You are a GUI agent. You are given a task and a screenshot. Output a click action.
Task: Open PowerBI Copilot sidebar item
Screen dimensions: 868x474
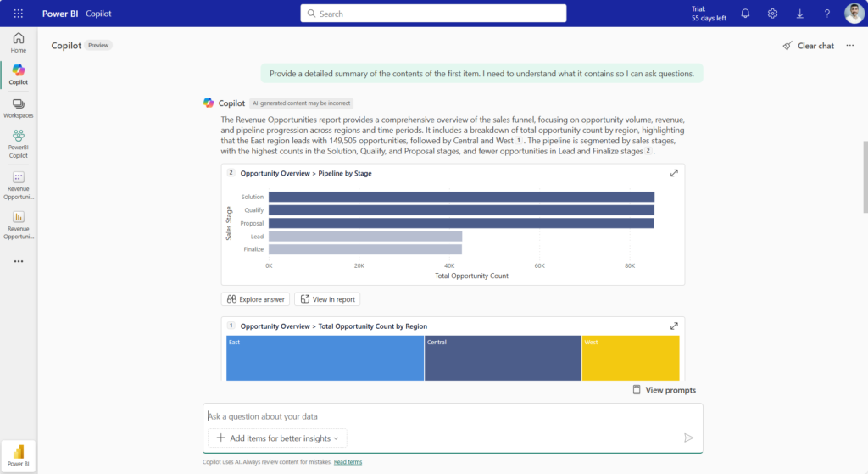tap(19, 141)
